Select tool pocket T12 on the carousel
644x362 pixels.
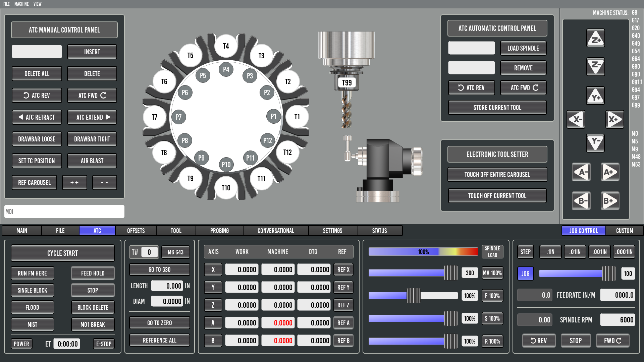(287, 153)
